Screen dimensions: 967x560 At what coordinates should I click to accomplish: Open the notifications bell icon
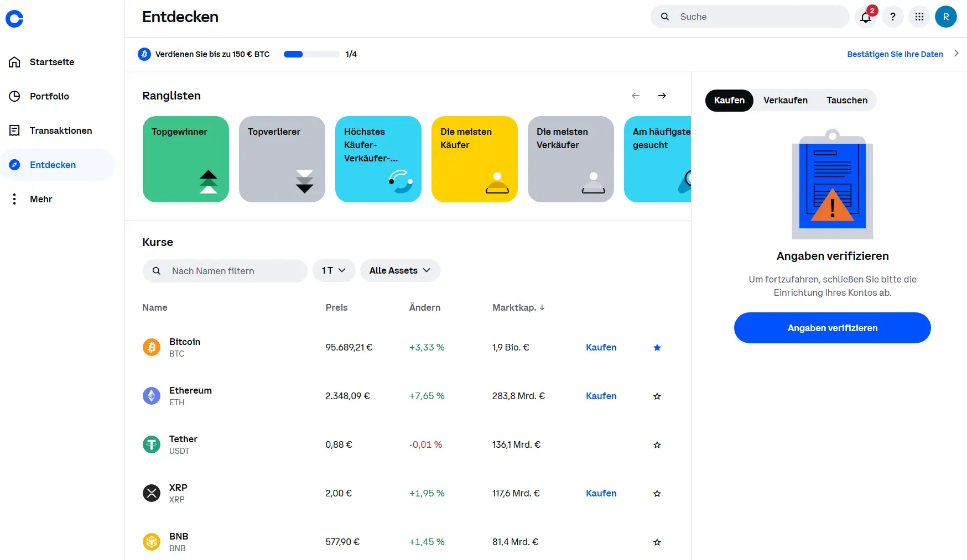tap(866, 17)
